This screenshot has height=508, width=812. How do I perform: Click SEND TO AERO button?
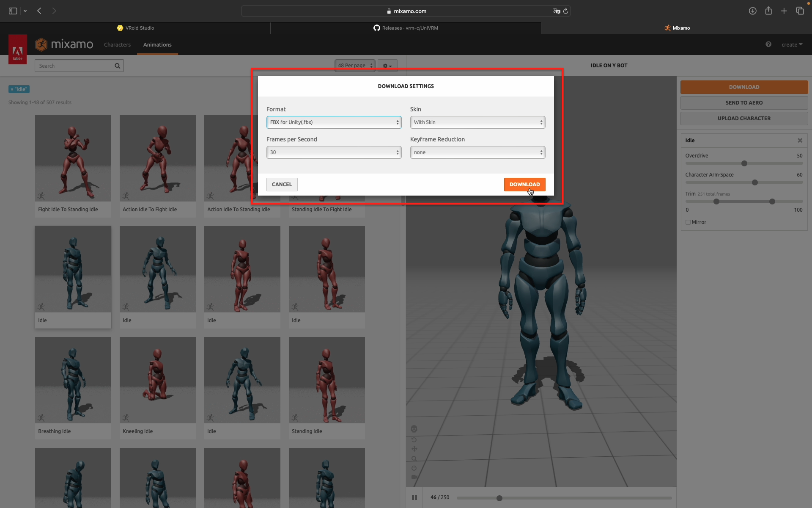pos(744,103)
